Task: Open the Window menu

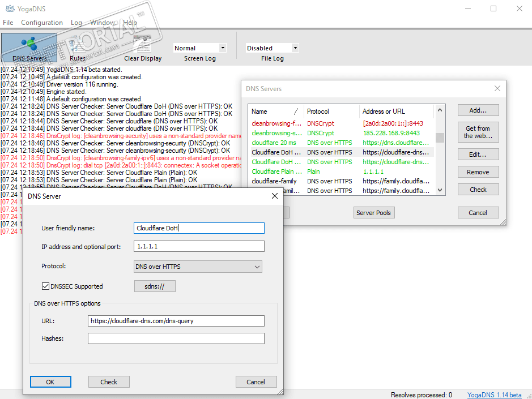Action: 103,23
